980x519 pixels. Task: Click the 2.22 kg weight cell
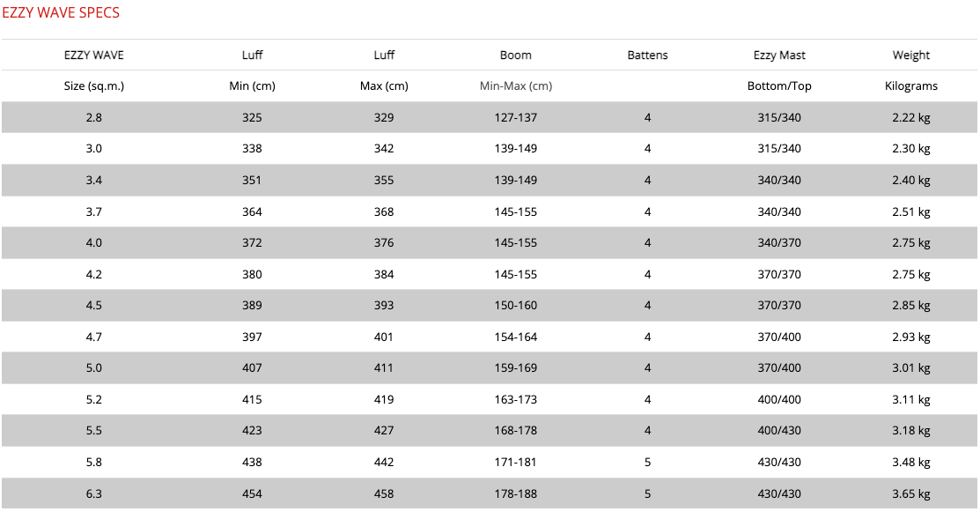[x=910, y=117]
